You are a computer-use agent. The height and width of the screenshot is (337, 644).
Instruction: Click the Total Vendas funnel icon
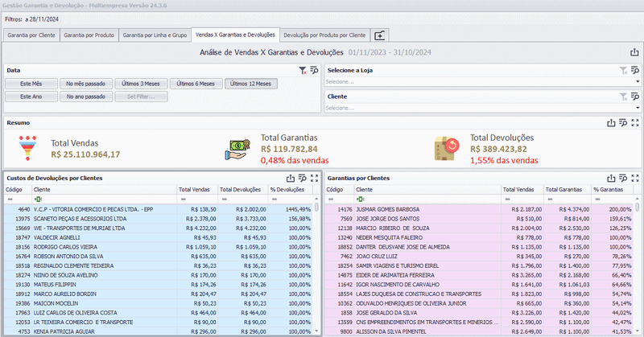coord(27,148)
